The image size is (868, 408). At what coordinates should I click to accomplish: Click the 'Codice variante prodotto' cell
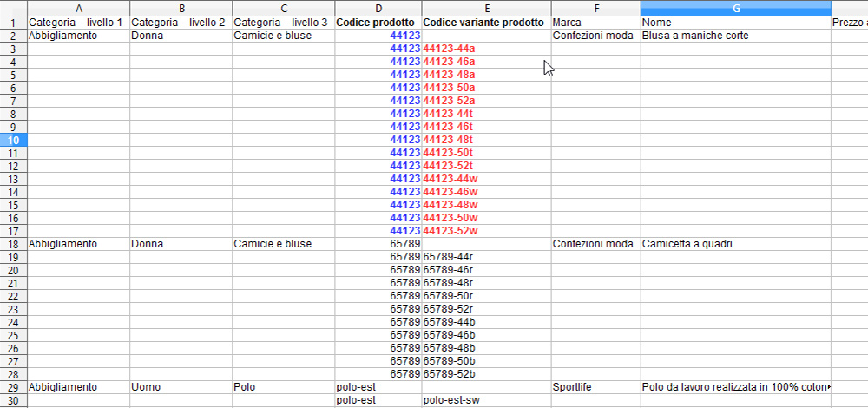pyautogui.click(x=486, y=23)
